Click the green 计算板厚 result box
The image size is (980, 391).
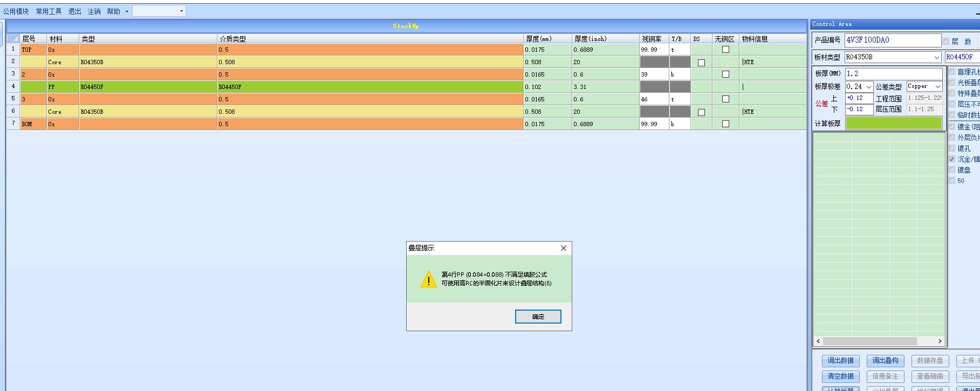click(x=894, y=124)
